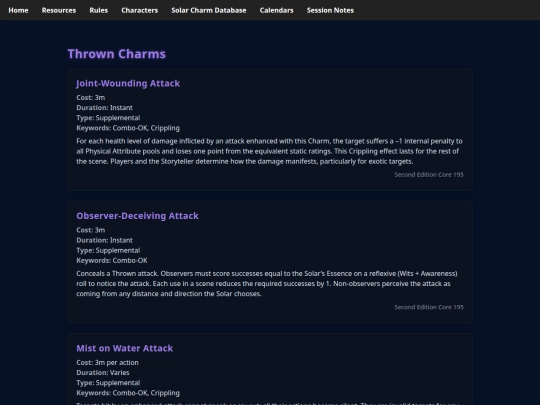Open the Resources menu item
The image size is (540, 405).
pos(59,10)
